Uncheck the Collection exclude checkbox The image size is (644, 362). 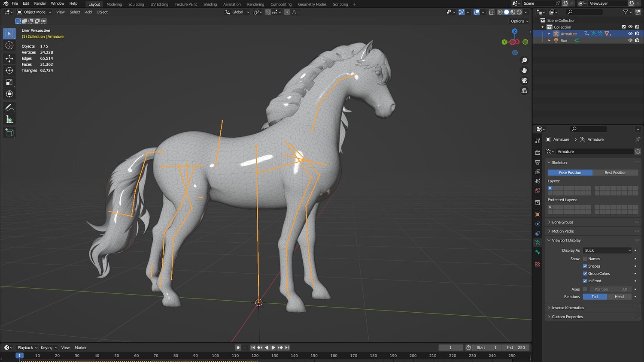(624, 27)
